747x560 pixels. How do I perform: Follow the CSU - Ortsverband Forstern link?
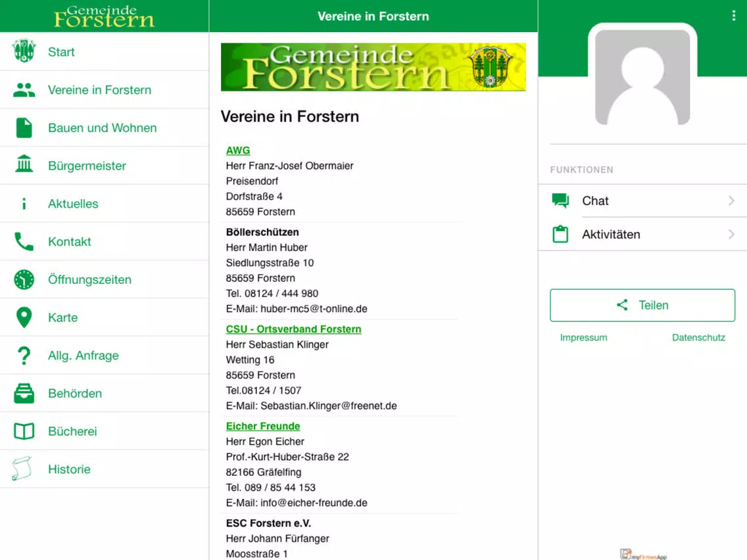click(x=293, y=329)
